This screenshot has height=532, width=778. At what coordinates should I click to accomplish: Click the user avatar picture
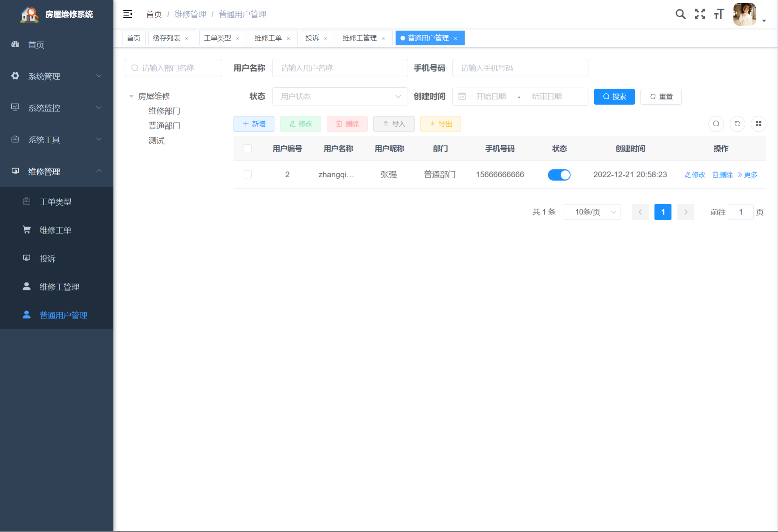[744, 14]
